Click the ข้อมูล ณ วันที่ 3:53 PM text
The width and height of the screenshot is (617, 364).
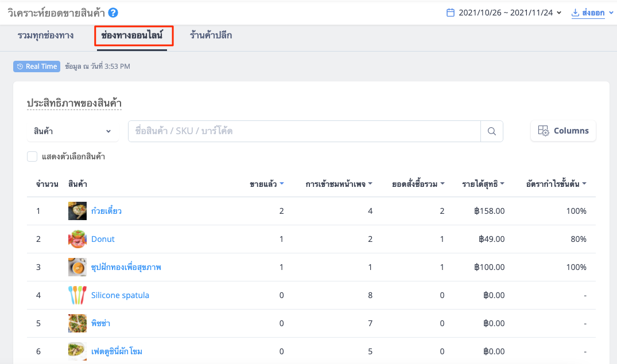click(98, 66)
